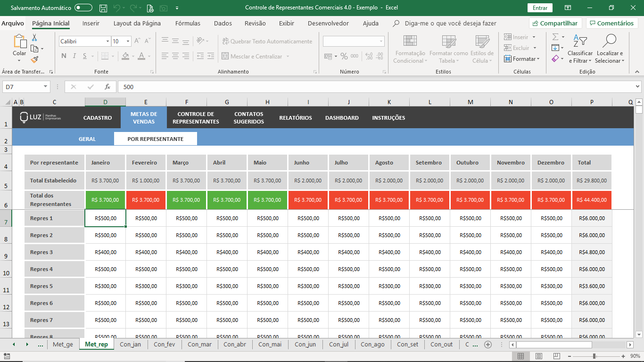Click the font color A button
This screenshot has height=362, width=644.
coord(142,56)
